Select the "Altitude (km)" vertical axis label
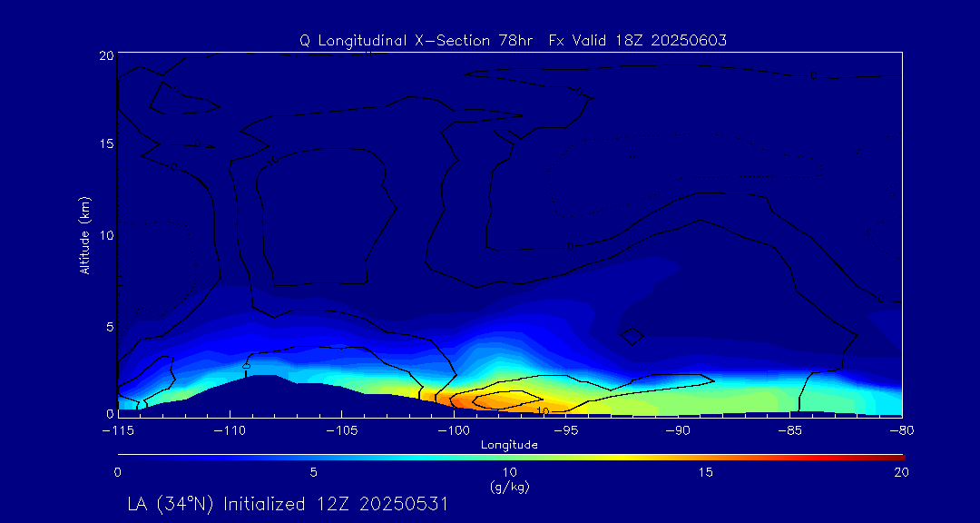Image resolution: width=980 pixels, height=523 pixels. point(84,234)
